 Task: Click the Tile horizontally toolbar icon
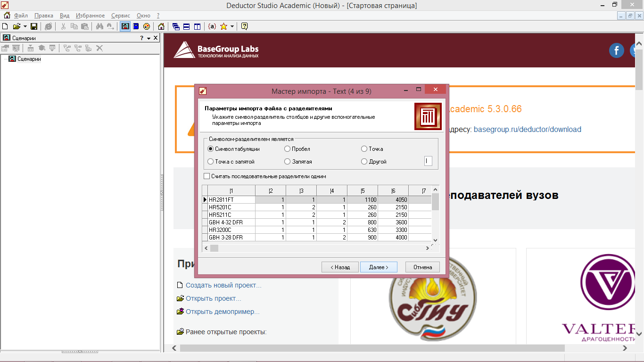coord(187,26)
